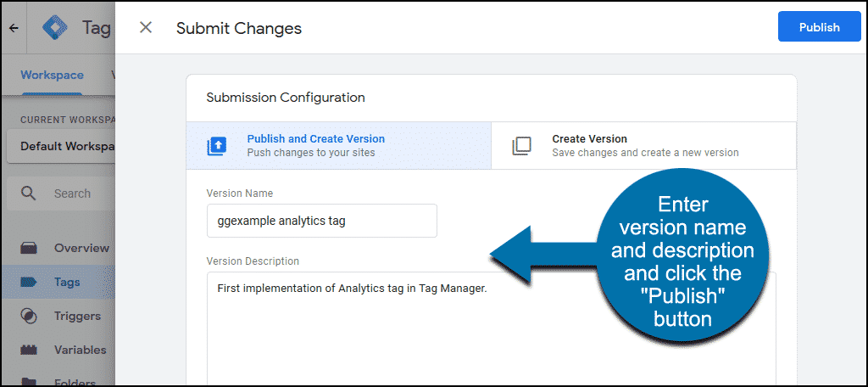Click the Tags label icon
Image resolution: width=868 pixels, height=387 pixels.
(28, 283)
